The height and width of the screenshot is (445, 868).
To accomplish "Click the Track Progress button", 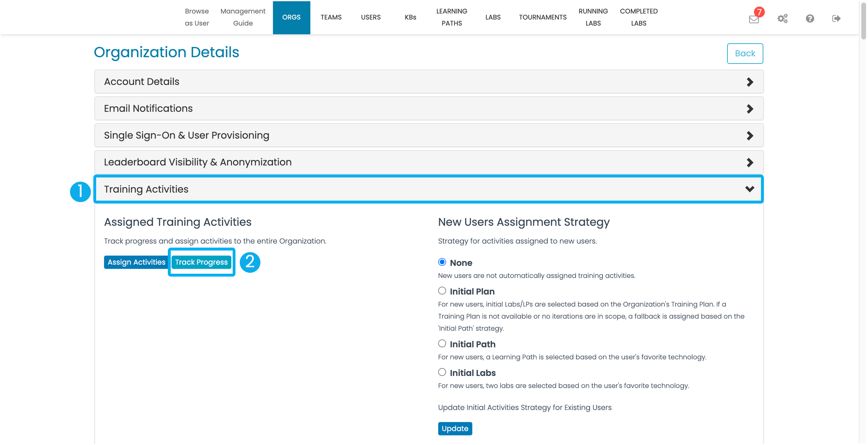I will 201,262.
